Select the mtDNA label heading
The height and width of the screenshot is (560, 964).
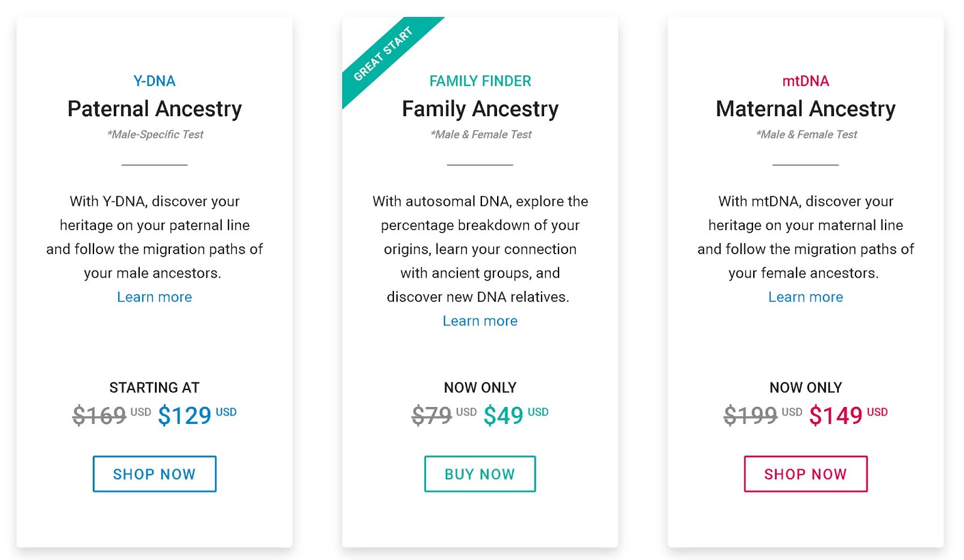click(x=806, y=81)
